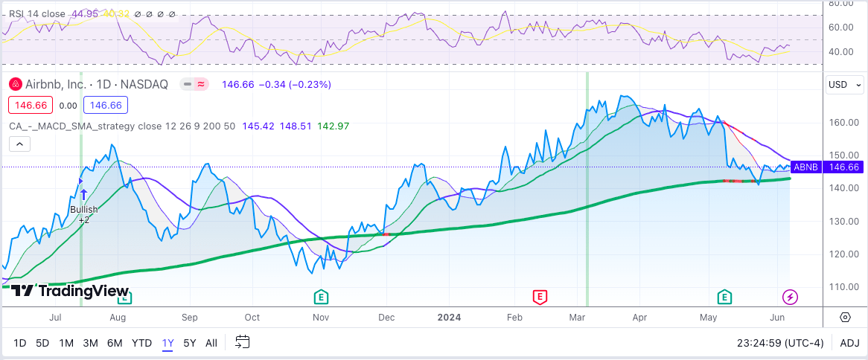This screenshot has width=868, height=360.
Task: Click the 145.42 indicator value
Action: tap(258, 126)
